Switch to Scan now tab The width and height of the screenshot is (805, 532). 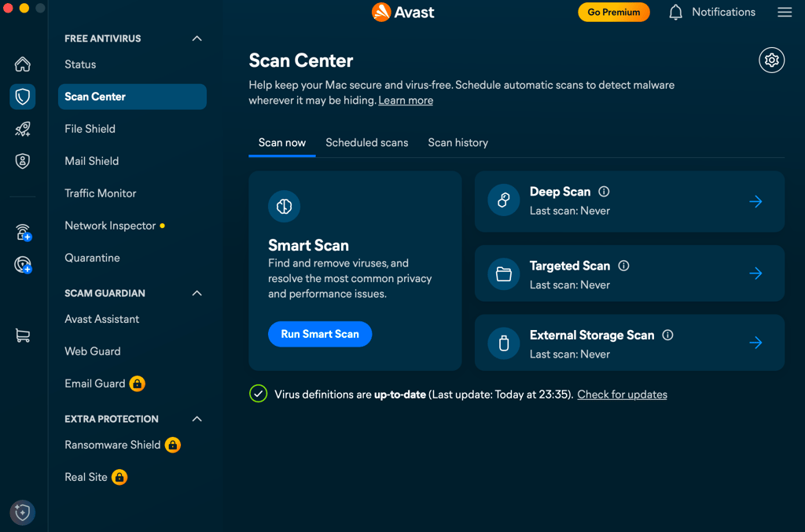click(x=282, y=143)
